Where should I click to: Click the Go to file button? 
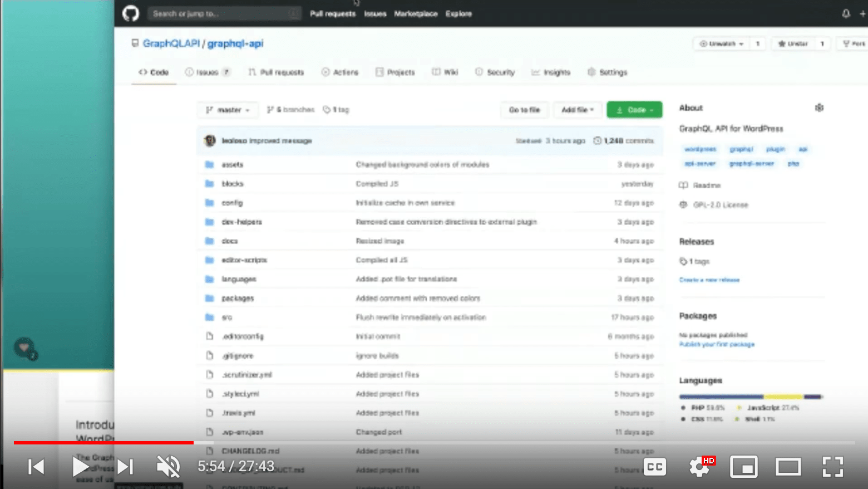coord(524,110)
